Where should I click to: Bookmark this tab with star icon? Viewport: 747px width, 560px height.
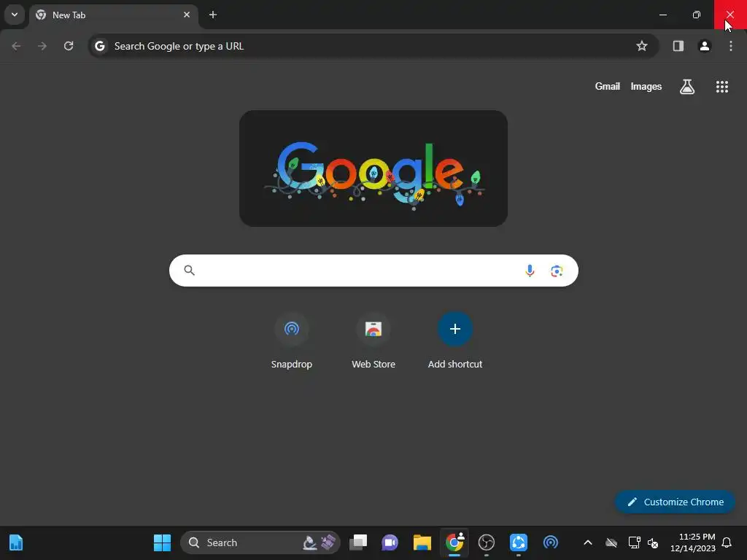point(642,46)
